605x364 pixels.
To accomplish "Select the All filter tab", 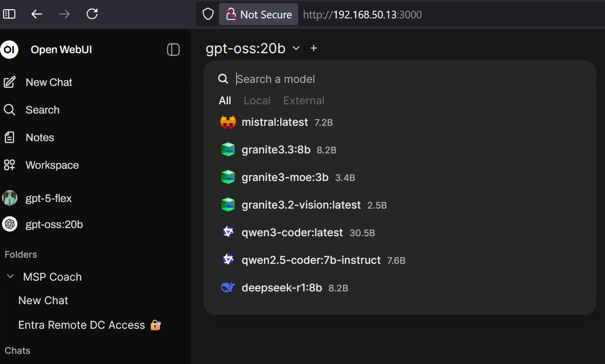I will pyautogui.click(x=225, y=101).
